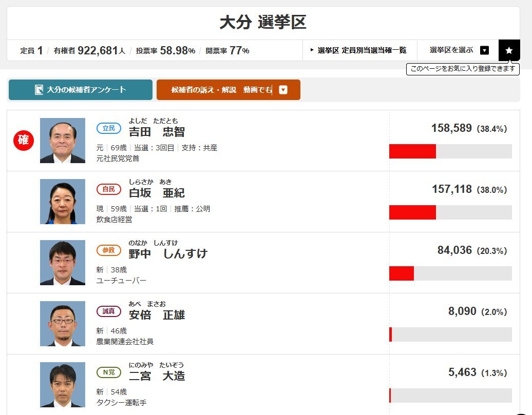Image resolution: width=532 pixels, height=415 pixels.
Task: Click the photo of 二宮 大造
Action: 63,385
